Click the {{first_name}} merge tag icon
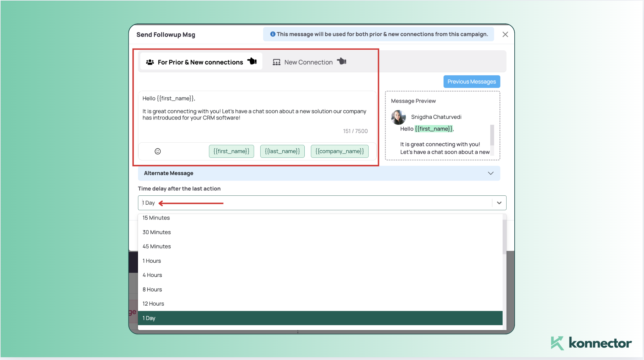Screen dimensions: 644x360 [231, 151]
